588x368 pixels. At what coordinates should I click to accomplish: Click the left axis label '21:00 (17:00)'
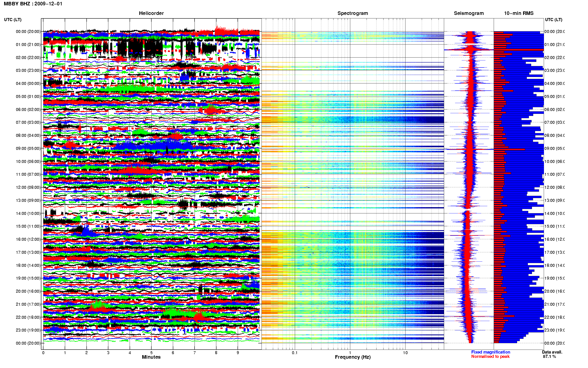28,304
